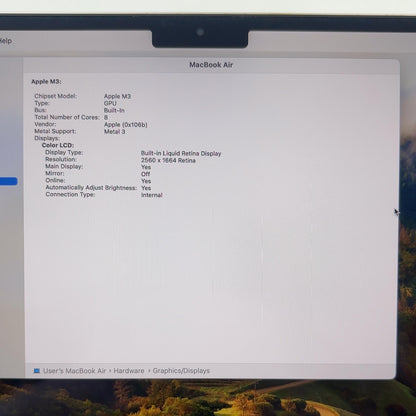Click the Chipset Model value Apple M3
The width and height of the screenshot is (416, 416).
(x=117, y=96)
